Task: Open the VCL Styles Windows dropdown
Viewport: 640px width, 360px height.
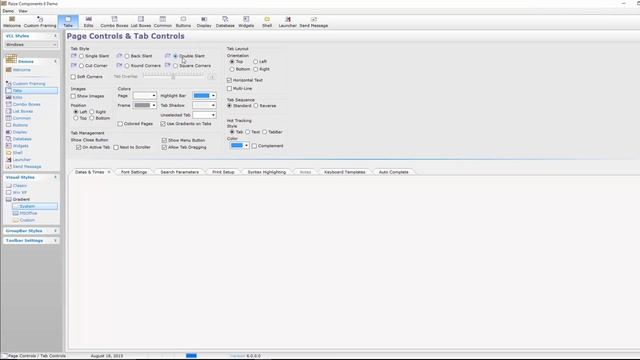Action: [x=31, y=44]
